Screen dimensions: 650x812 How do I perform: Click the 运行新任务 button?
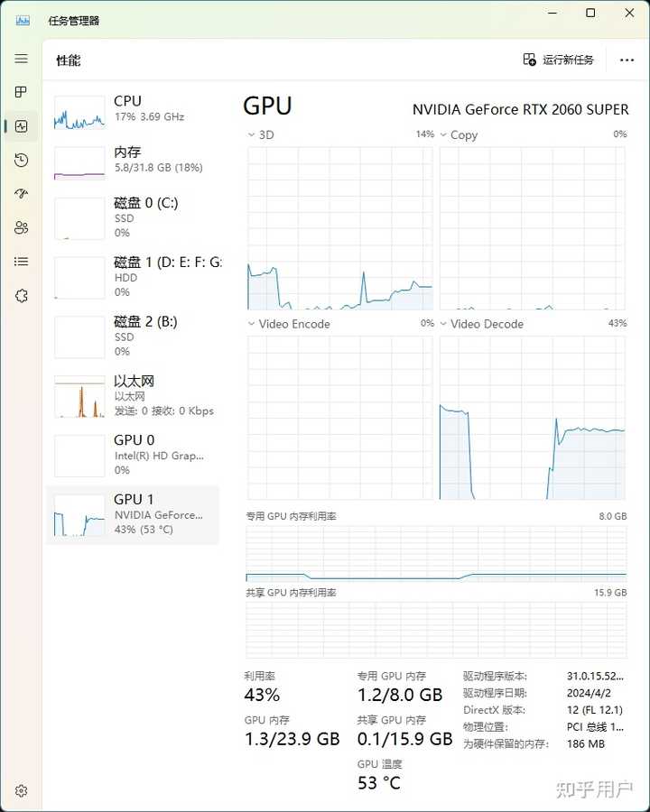[558, 60]
